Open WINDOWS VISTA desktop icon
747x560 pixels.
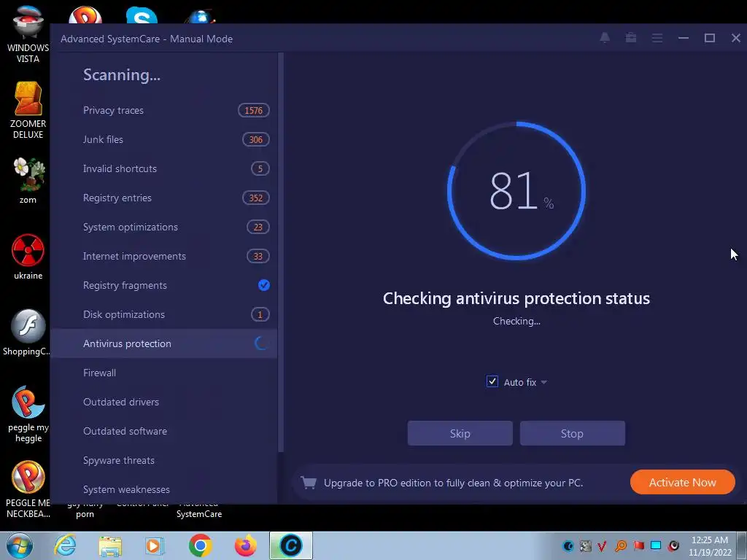pyautogui.click(x=28, y=34)
